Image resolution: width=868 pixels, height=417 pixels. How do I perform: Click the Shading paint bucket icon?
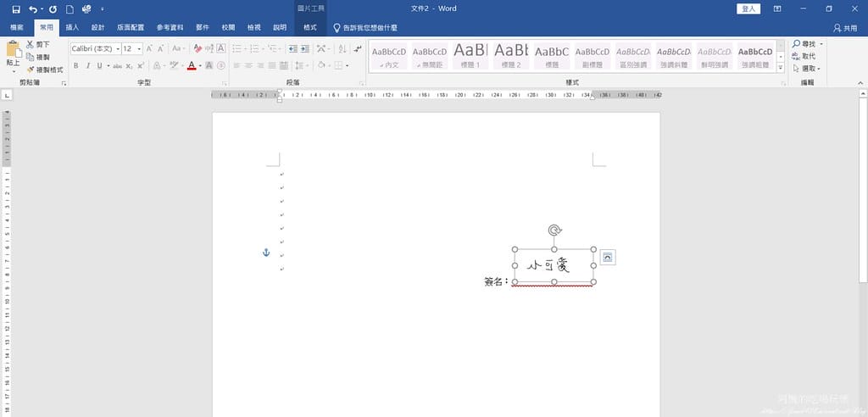tap(320, 65)
